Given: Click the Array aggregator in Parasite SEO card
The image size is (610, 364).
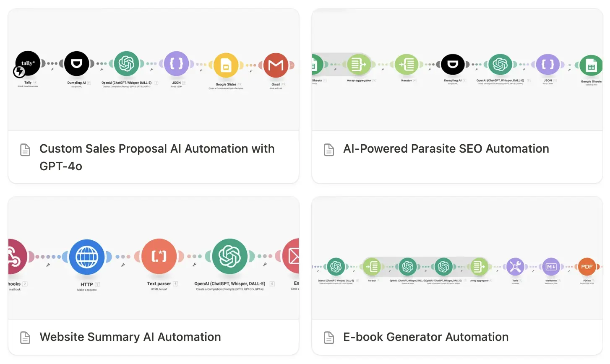Looking at the screenshot, I should [x=359, y=65].
